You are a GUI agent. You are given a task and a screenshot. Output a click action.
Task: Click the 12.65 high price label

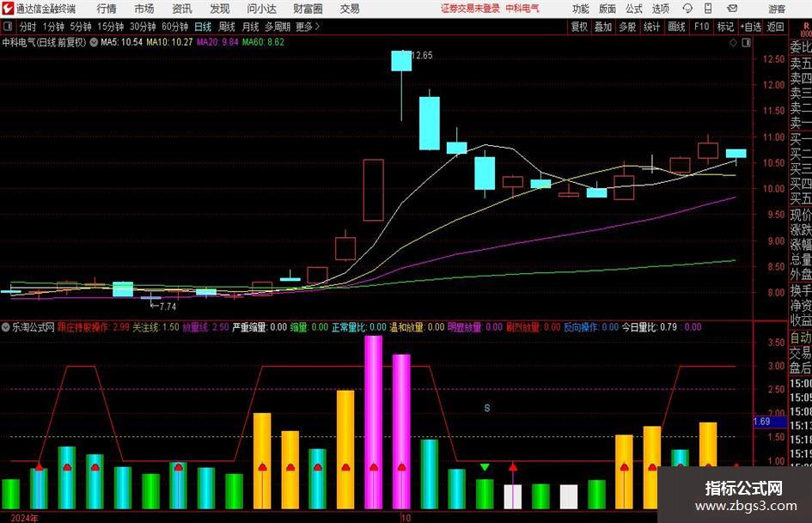(x=423, y=55)
